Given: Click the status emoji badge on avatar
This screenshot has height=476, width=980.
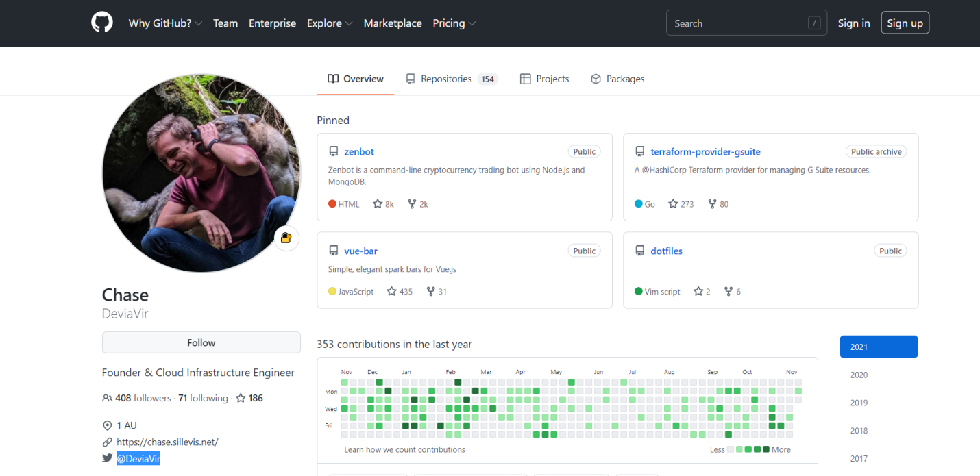Looking at the screenshot, I should point(286,238).
